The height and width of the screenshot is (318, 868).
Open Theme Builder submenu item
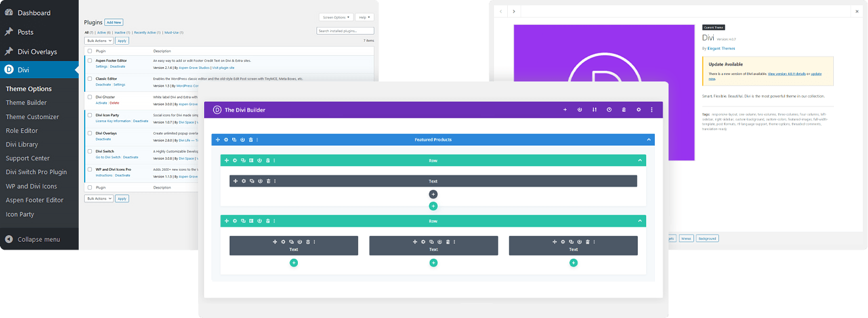click(x=26, y=102)
